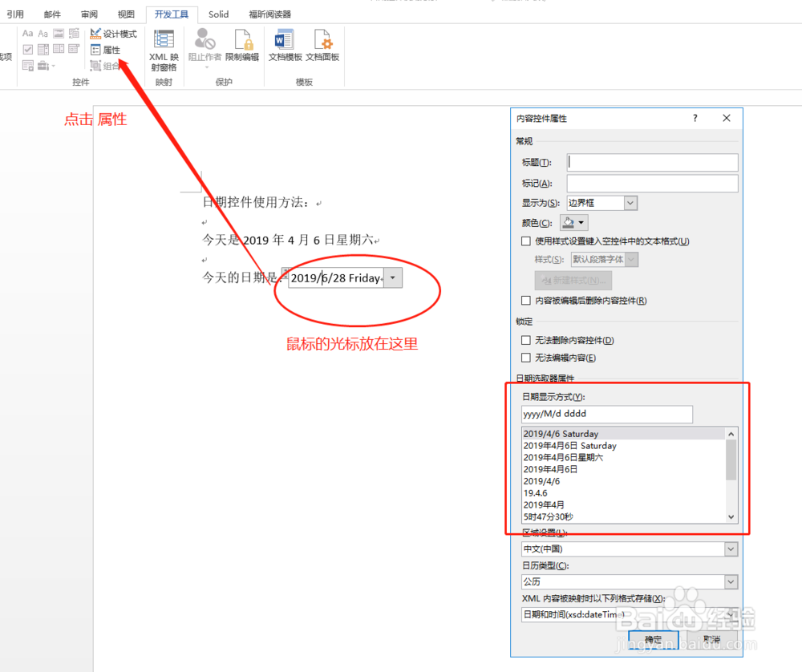Click the paint bucket color icon

[x=569, y=222]
